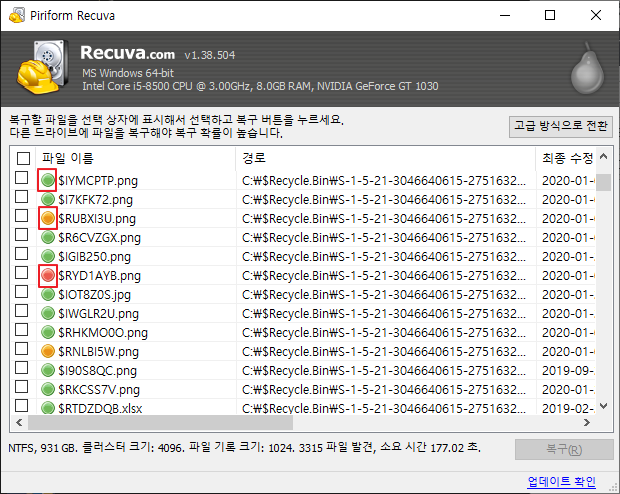Check the box for $RUBXI3U.png
This screenshot has width=620, height=494.
pyautogui.click(x=21, y=216)
